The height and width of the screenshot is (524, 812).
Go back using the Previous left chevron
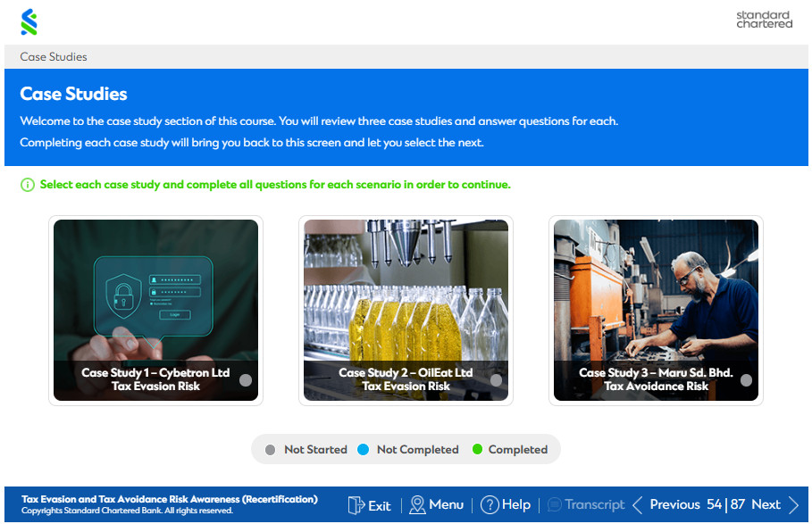pyautogui.click(x=638, y=505)
